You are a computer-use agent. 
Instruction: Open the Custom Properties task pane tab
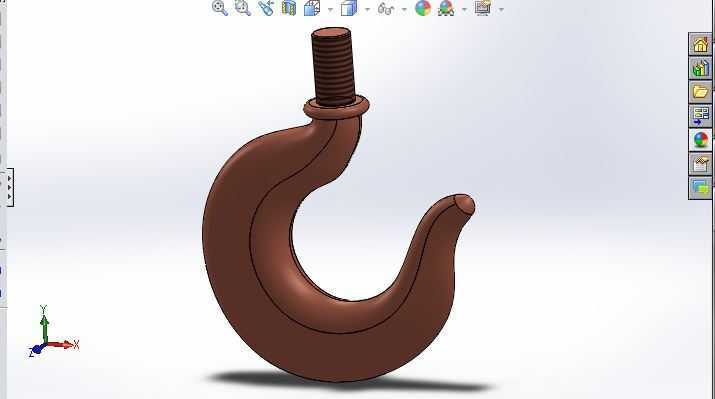tap(700, 163)
